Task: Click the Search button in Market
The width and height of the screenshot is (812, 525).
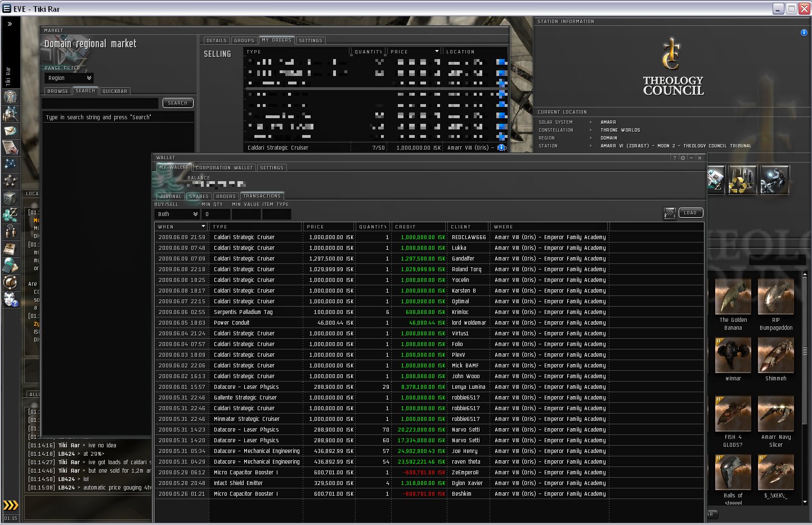Action: click(x=178, y=103)
